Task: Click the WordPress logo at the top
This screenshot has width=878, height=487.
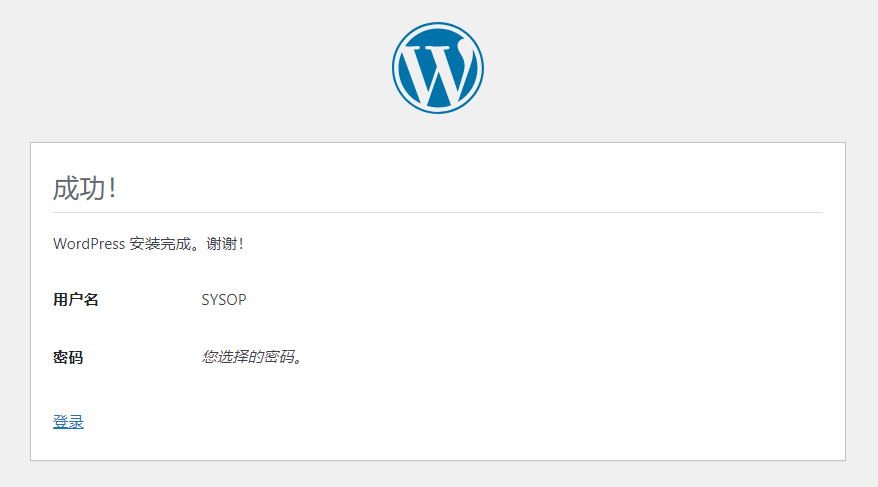Action: [x=438, y=68]
